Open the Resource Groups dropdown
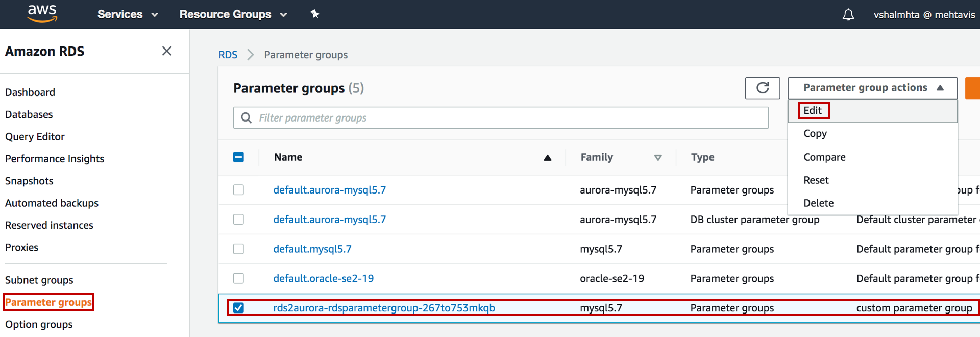980x337 pixels. coord(233,14)
